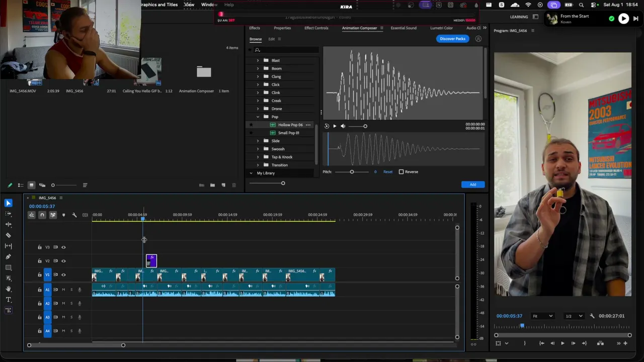Screen dimensions: 644x362
Task: Open the Program monitor button editor plus
Action: (625, 343)
